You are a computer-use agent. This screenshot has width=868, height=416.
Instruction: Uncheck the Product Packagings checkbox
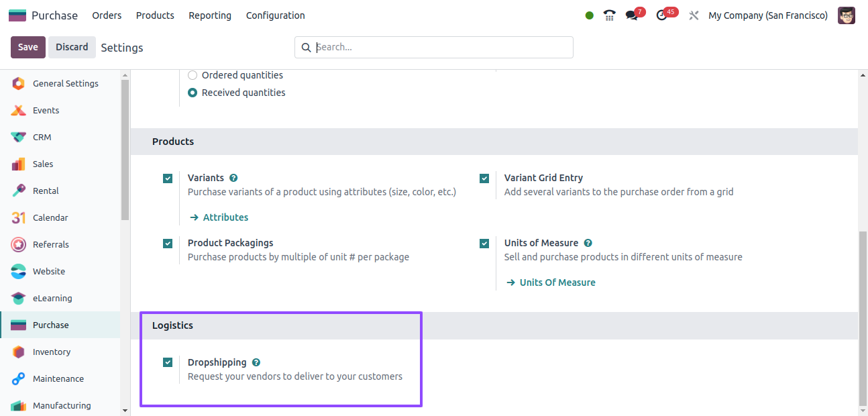coord(168,244)
